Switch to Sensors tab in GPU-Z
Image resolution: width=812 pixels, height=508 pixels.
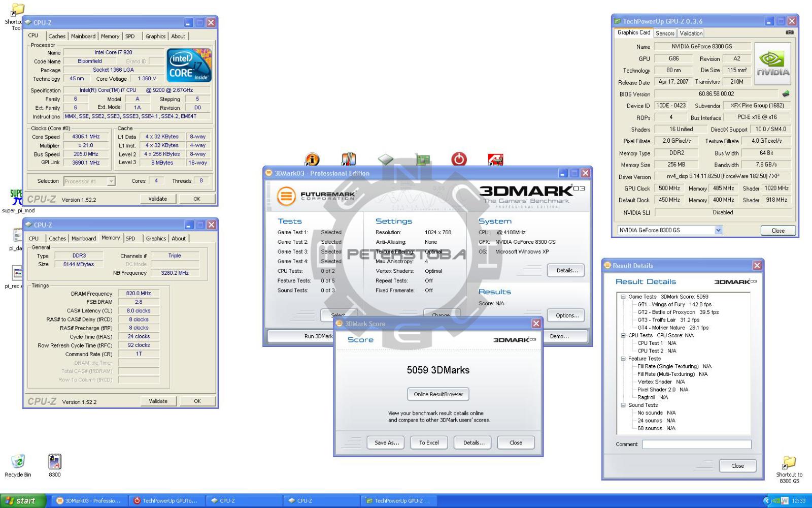click(665, 34)
